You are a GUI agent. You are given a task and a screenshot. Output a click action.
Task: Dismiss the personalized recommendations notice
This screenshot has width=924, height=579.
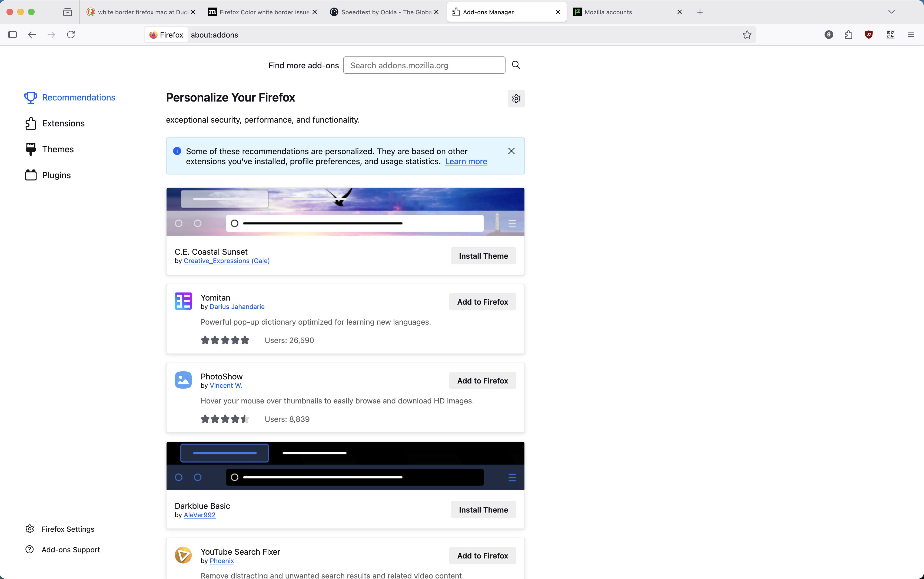(x=511, y=151)
